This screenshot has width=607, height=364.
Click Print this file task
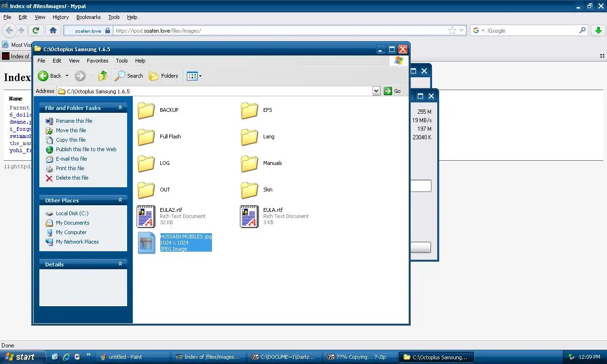pos(70,168)
